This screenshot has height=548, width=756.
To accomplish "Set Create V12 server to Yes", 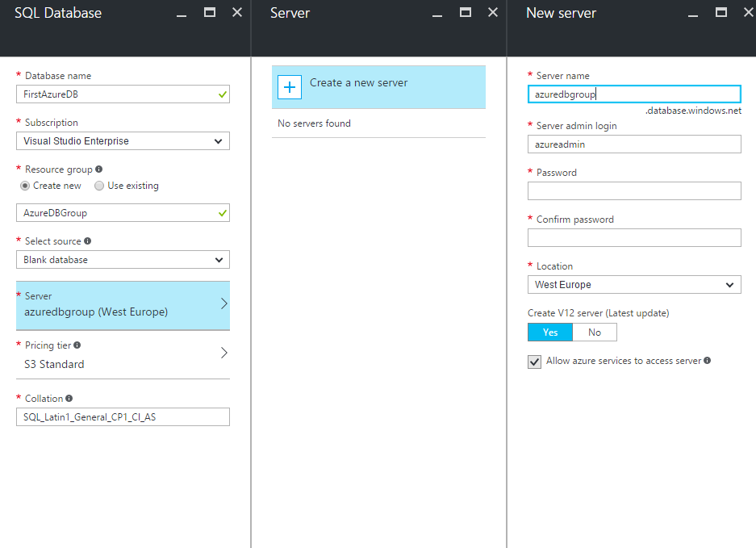I will tap(550, 333).
